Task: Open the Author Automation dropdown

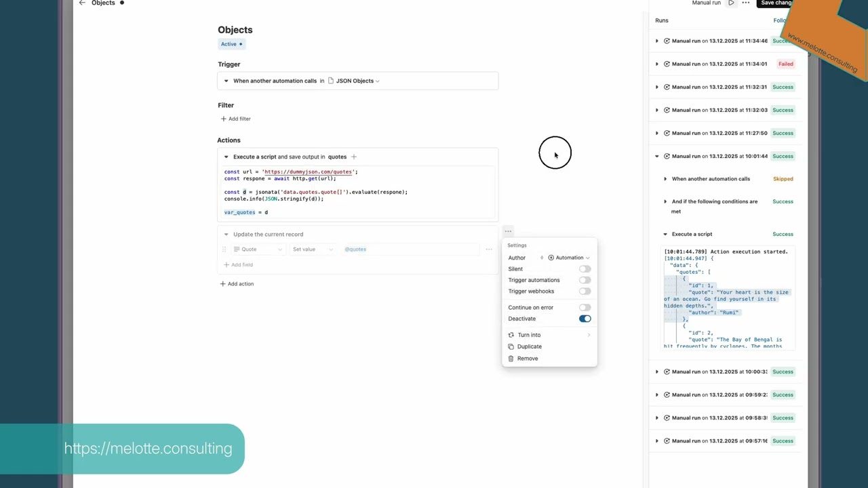Action: [568, 258]
